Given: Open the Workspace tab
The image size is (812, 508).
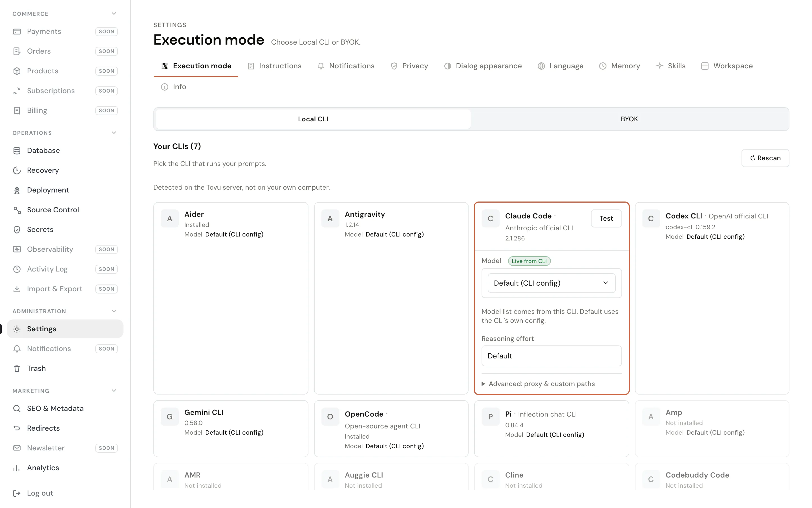Looking at the screenshot, I should pyautogui.click(x=727, y=66).
